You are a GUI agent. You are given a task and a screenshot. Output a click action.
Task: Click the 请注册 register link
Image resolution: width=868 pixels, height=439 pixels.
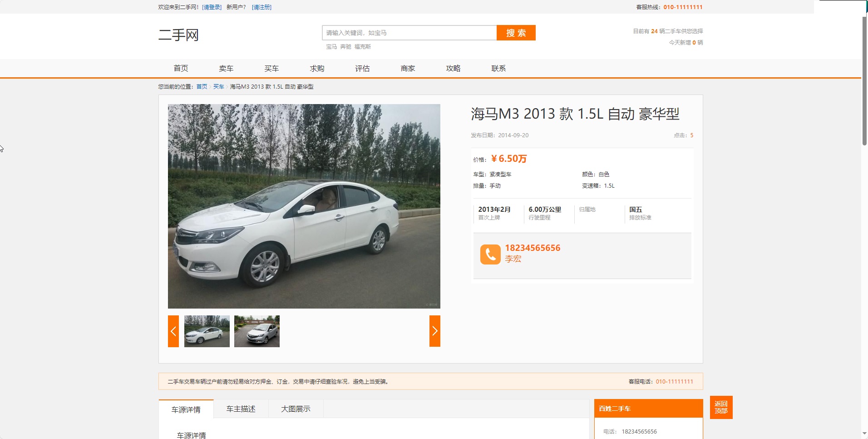coord(261,7)
